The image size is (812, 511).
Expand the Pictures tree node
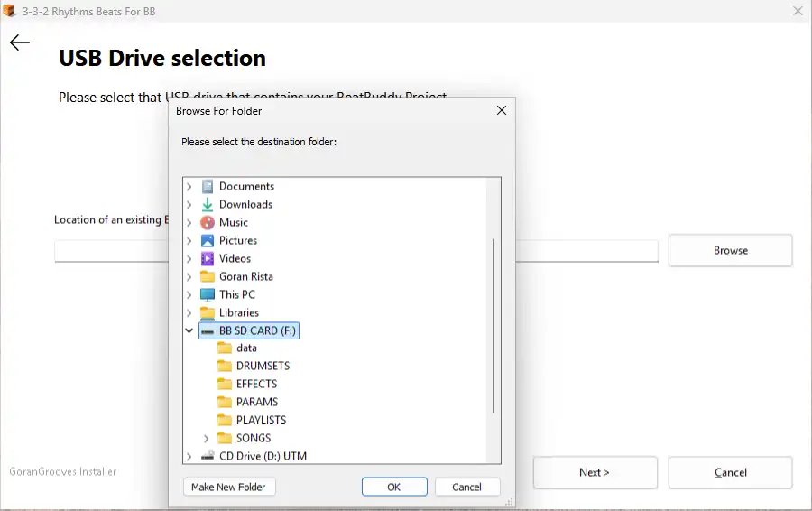point(189,241)
